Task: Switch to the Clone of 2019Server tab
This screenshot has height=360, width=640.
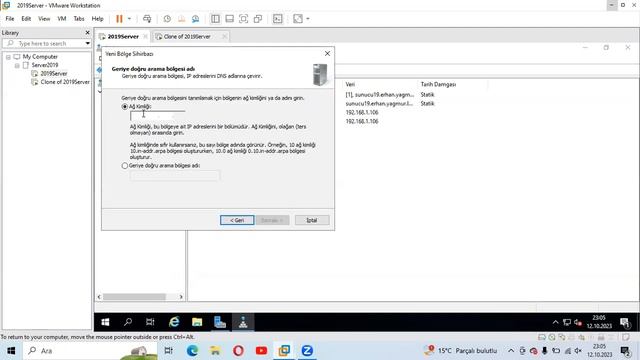Action: (x=187, y=36)
